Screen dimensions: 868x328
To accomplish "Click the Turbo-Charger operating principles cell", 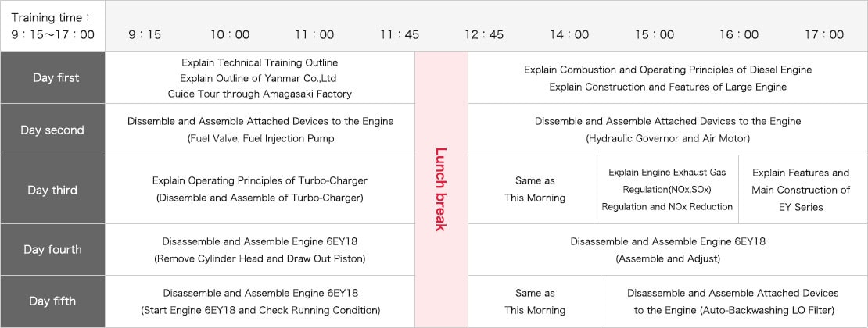I will pyautogui.click(x=260, y=189).
